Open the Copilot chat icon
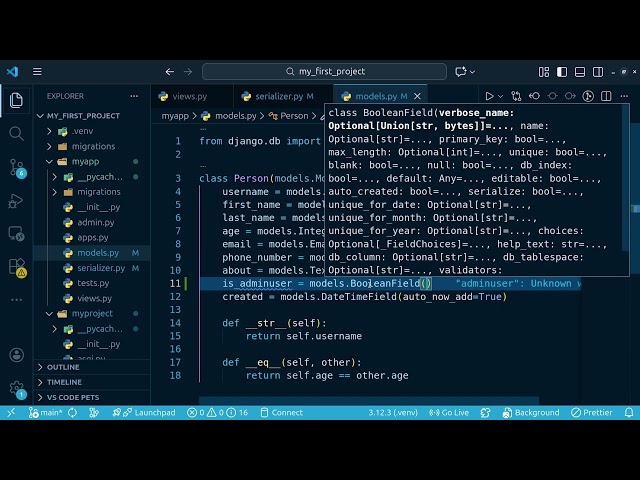The width and height of the screenshot is (640, 480). (460, 72)
